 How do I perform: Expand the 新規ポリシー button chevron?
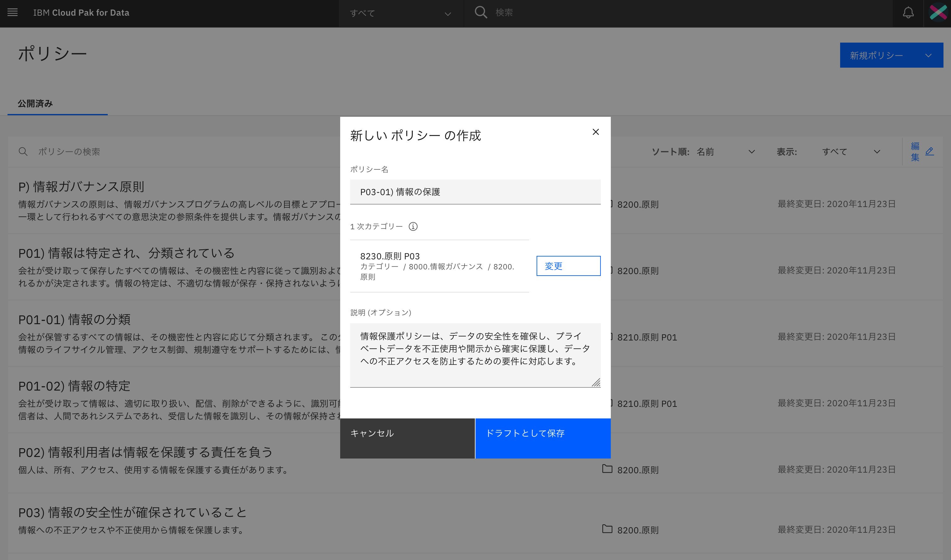click(x=928, y=55)
